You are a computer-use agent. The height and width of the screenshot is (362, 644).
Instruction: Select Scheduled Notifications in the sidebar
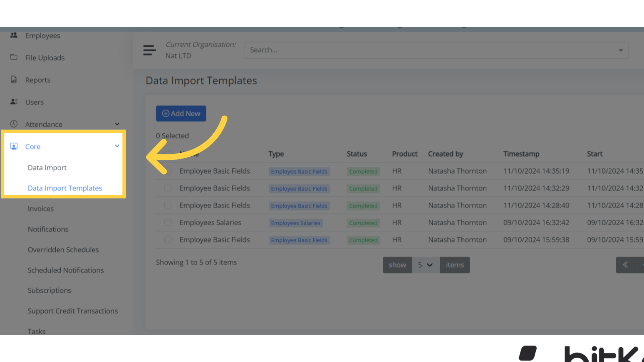(x=66, y=270)
